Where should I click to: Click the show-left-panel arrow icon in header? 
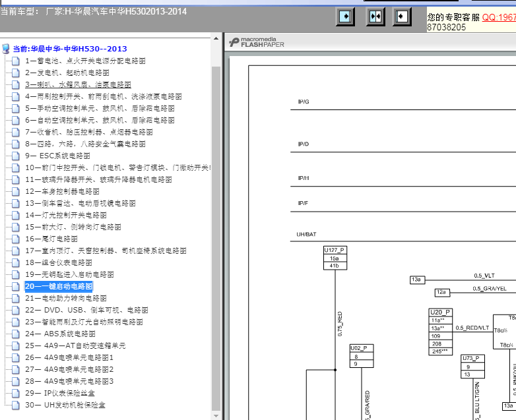point(402,16)
